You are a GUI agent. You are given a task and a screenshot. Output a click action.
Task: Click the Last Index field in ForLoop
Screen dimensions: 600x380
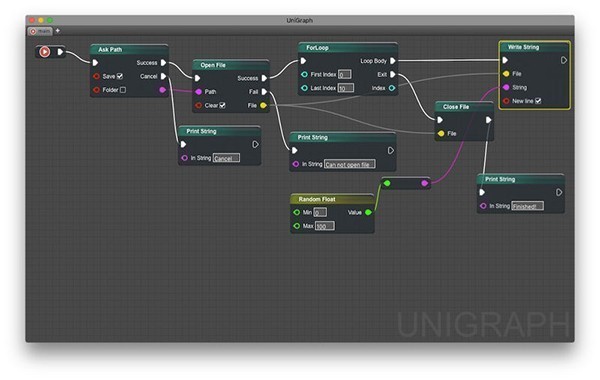(x=346, y=88)
